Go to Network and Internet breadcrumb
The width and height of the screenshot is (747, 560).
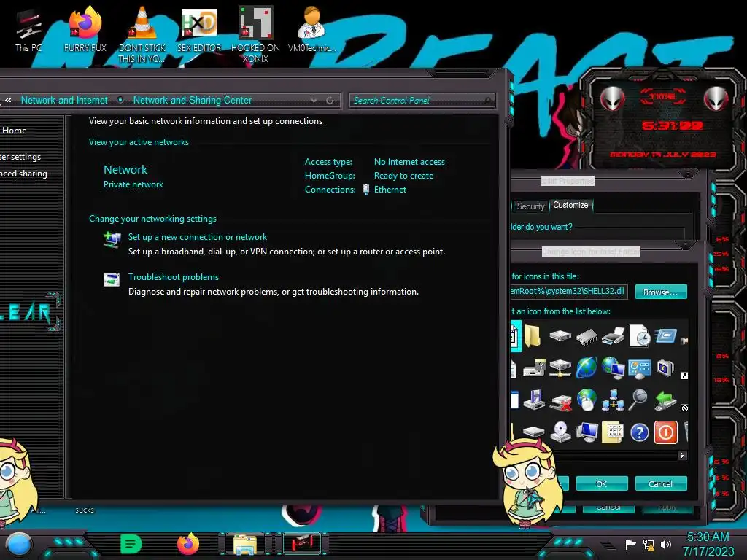point(64,100)
